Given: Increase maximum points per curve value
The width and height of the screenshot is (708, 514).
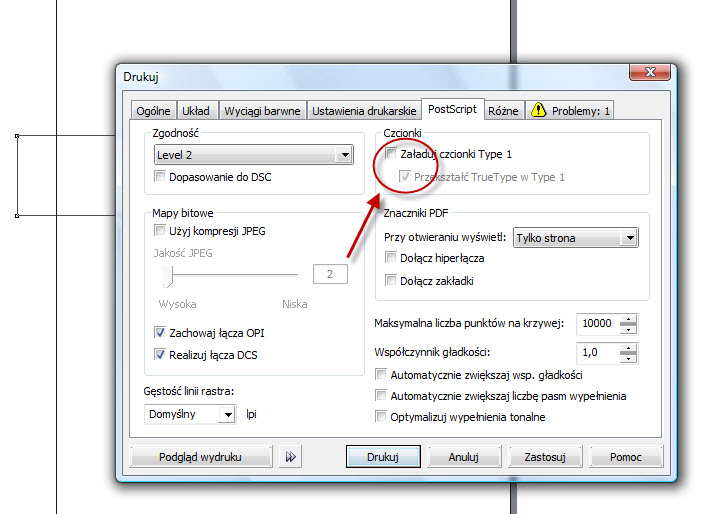Looking at the screenshot, I should click(x=628, y=319).
